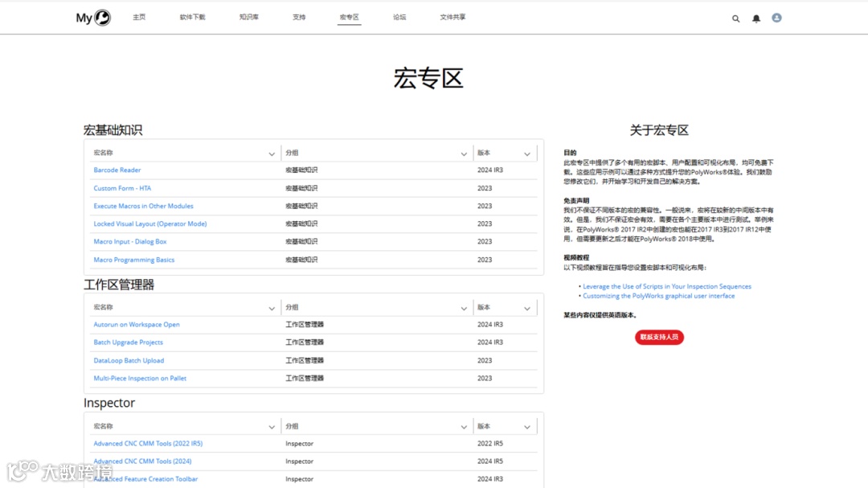Open Customizing the PolyWorks graphical user interface link
The height and width of the screenshot is (488, 868).
pos(659,296)
